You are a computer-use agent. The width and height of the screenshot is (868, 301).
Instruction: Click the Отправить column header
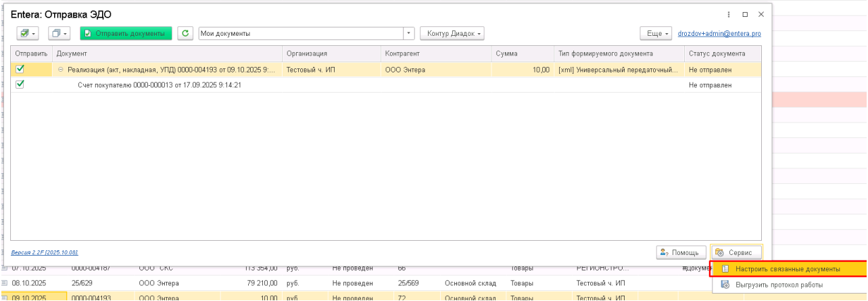(31, 53)
